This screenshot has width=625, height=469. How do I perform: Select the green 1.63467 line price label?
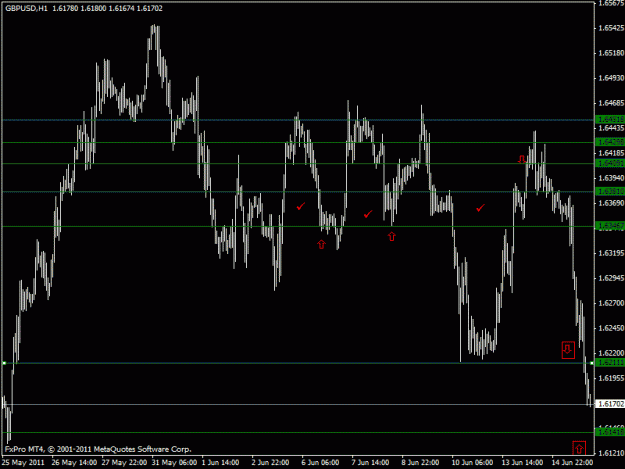pyautogui.click(x=610, y=226)
